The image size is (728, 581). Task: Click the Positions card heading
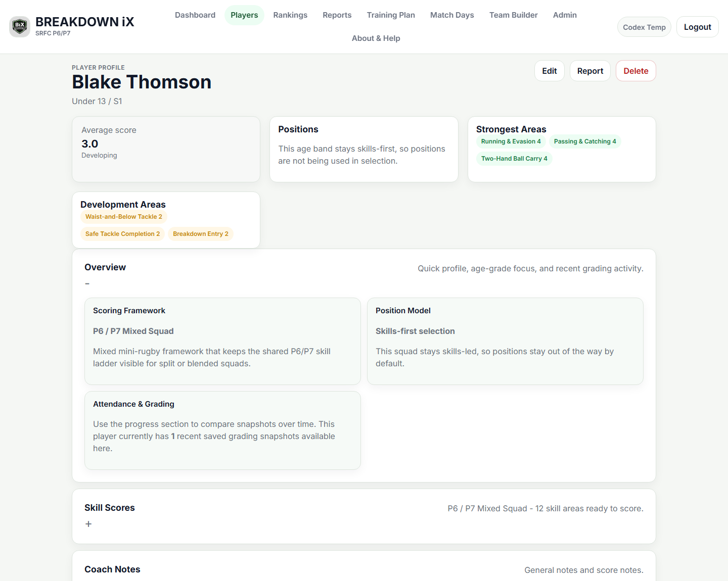[298, 129]
